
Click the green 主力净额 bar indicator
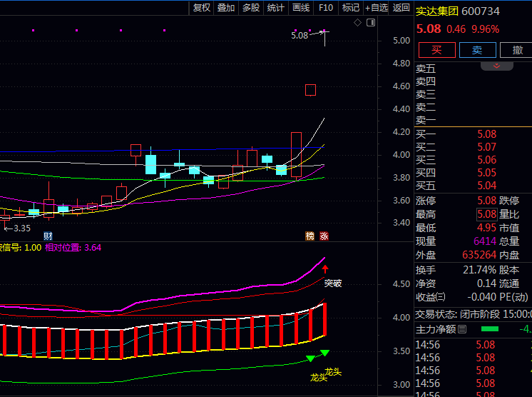[490, 329]
